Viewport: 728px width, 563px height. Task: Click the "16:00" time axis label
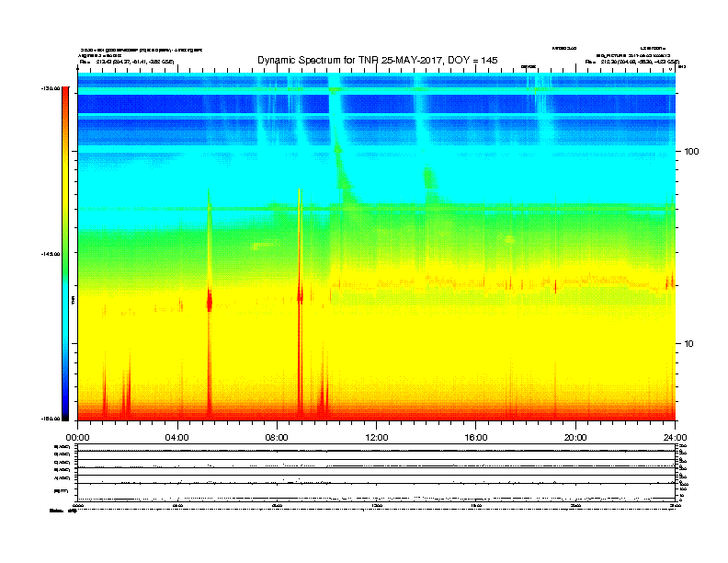(476, 438)
